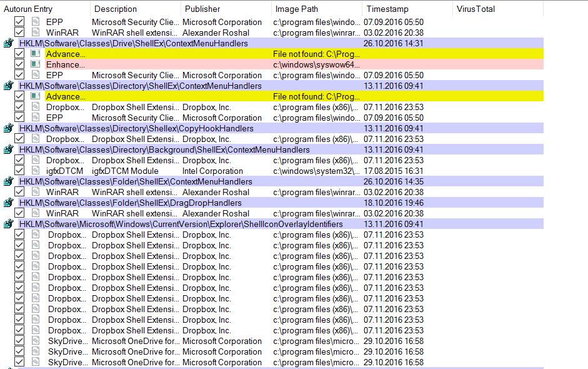588x369 pixels.
Task: Uncheck the Enhance... autorun entry checkbox
Action: [x=19, y=64]
